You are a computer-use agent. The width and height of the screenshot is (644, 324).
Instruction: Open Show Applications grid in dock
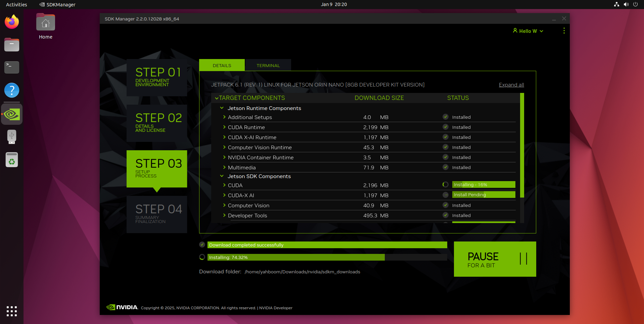12,311
